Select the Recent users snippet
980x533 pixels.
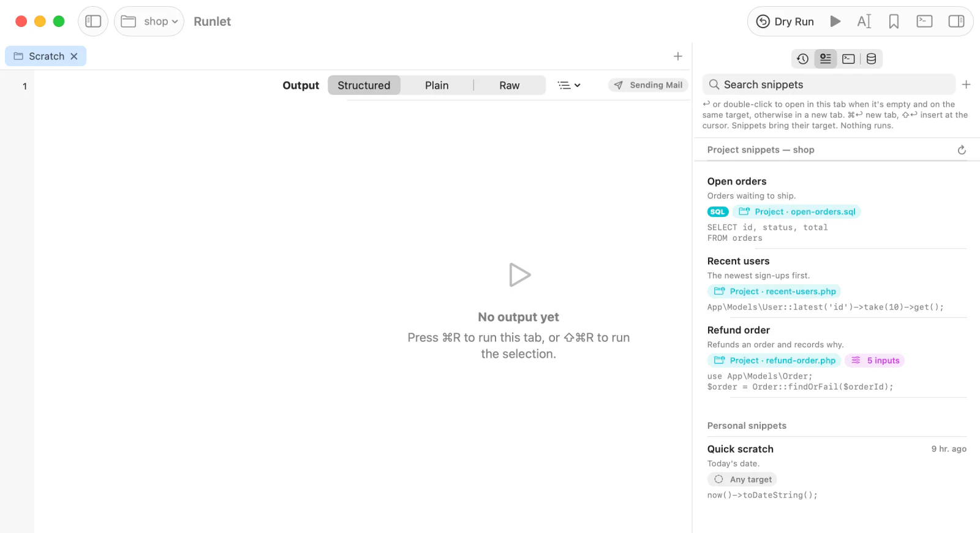837,284
